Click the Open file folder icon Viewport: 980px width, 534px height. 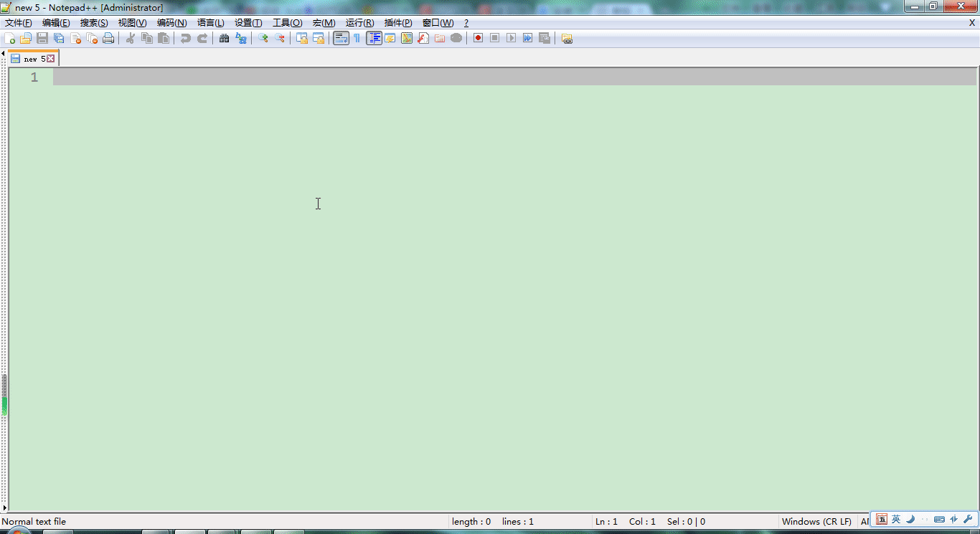[x=26, y=38]
